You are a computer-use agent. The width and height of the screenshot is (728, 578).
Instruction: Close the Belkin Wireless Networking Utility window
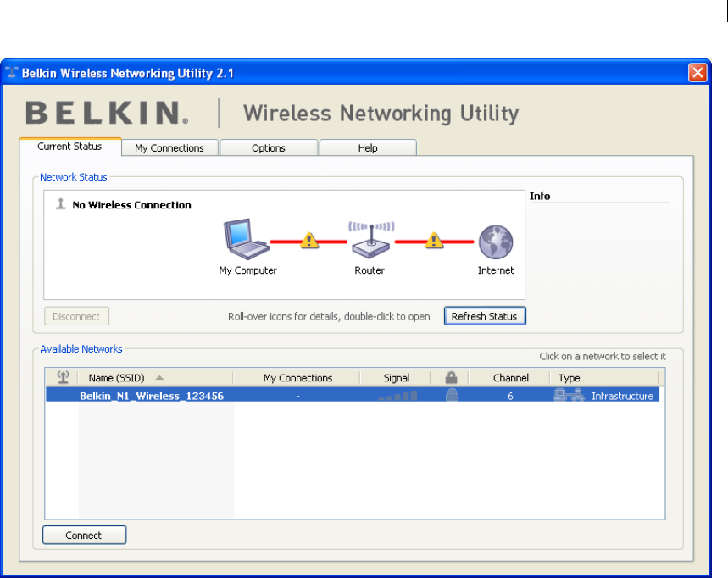[697, 72]
